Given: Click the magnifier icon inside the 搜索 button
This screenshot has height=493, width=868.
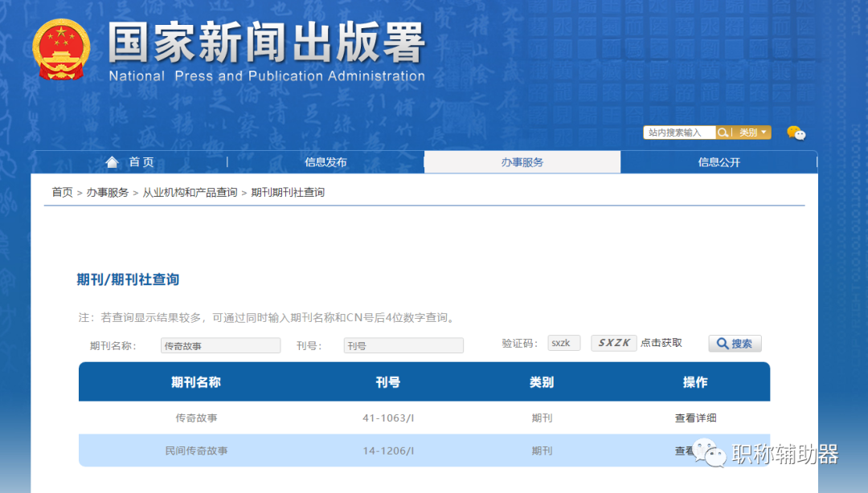Looking at the screenshot, I should [721, 344].
